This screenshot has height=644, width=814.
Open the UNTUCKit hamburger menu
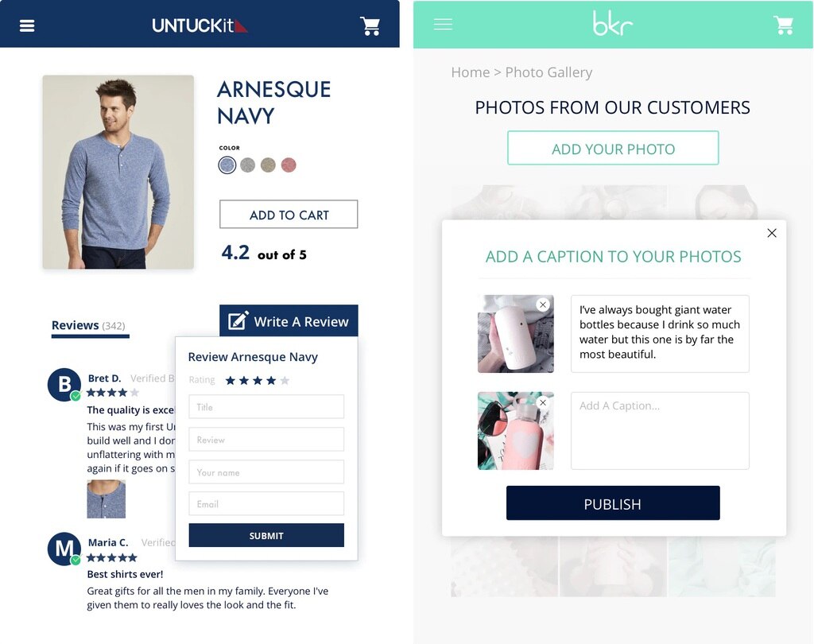pyautogui.click(x=27, y=25)
